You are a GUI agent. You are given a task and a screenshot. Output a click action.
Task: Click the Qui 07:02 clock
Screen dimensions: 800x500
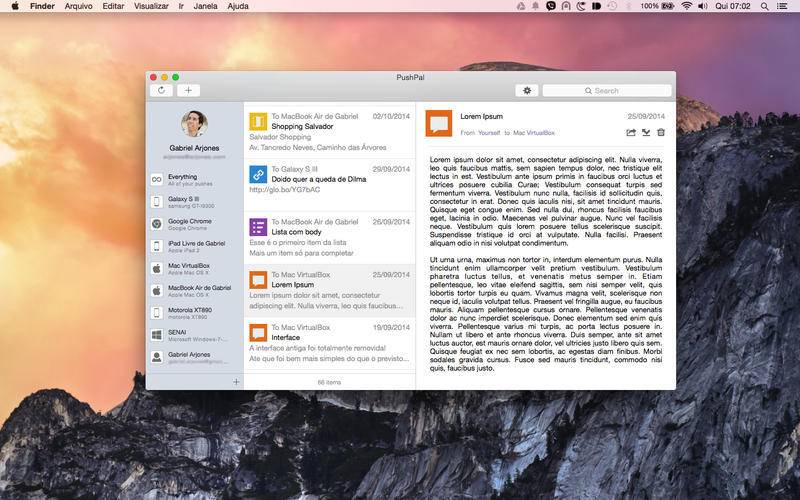[x=733, y=6]
